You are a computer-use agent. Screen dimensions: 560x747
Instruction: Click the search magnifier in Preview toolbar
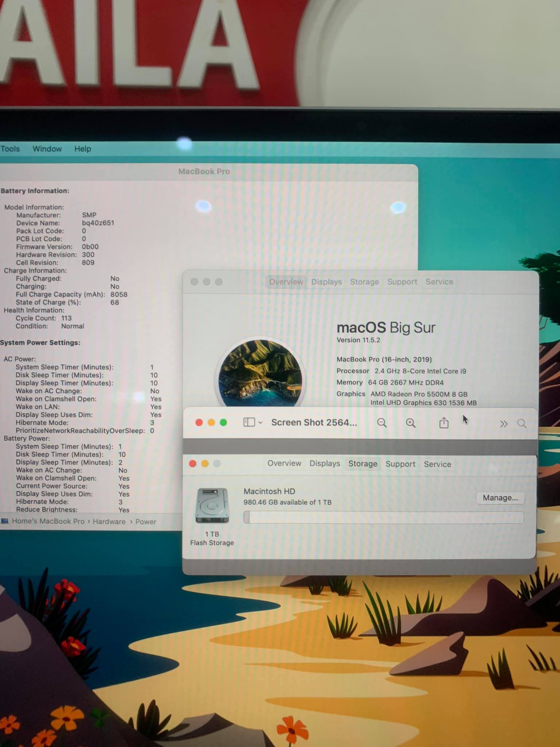pos(522,423)
